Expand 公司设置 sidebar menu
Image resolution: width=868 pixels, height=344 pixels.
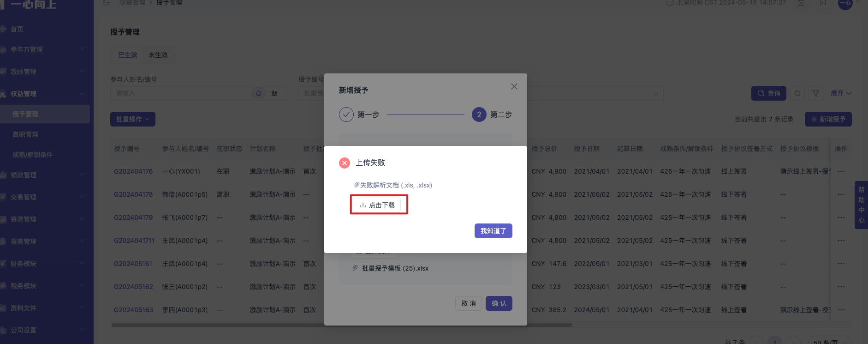[45, 330]
